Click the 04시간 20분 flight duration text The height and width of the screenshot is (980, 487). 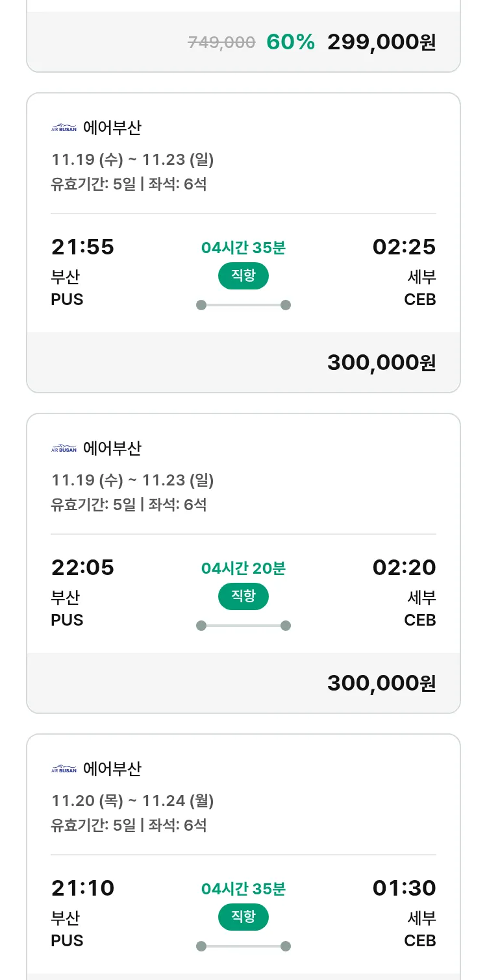point(243,569)
